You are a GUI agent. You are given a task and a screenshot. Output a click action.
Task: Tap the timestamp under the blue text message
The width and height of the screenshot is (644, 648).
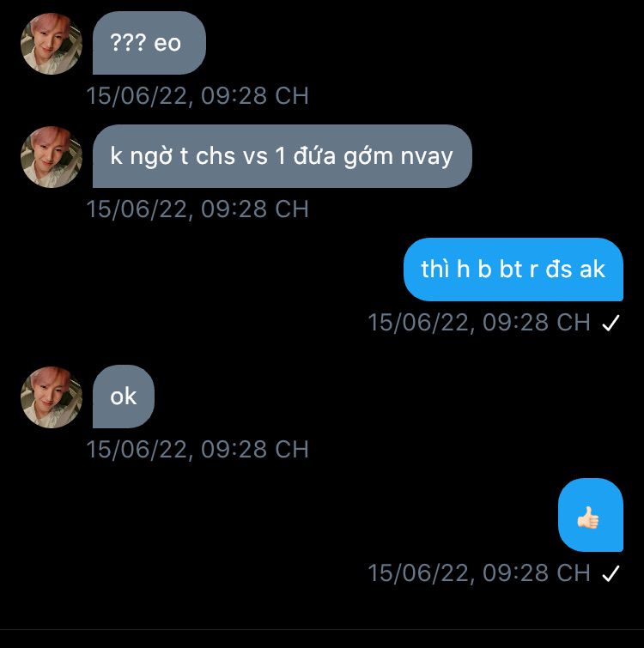[x=479, y=323]
